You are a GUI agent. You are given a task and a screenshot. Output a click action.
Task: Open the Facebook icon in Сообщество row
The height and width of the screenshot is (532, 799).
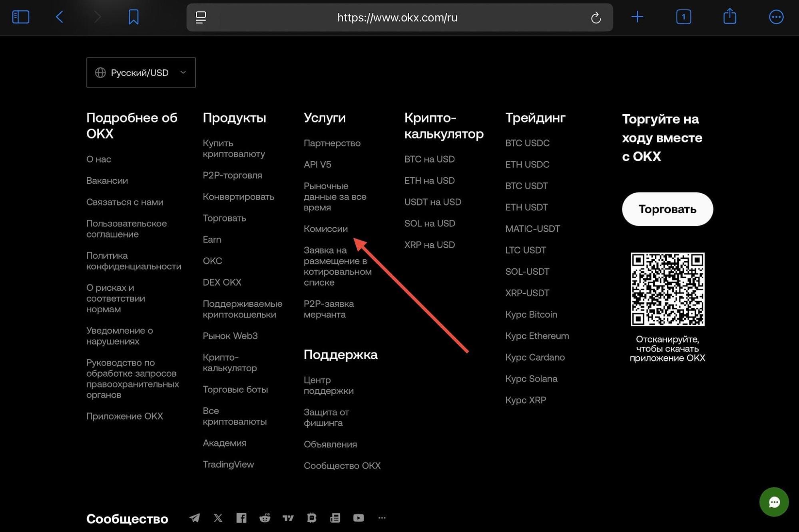coord(241,518)
